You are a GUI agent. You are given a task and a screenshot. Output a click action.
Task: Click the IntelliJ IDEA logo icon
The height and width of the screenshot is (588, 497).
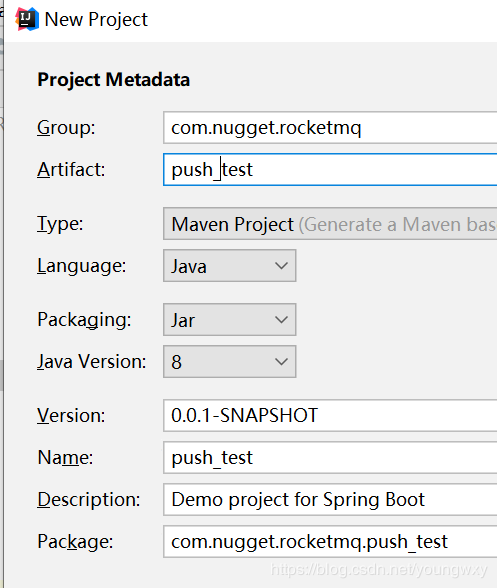pos(27,19)
